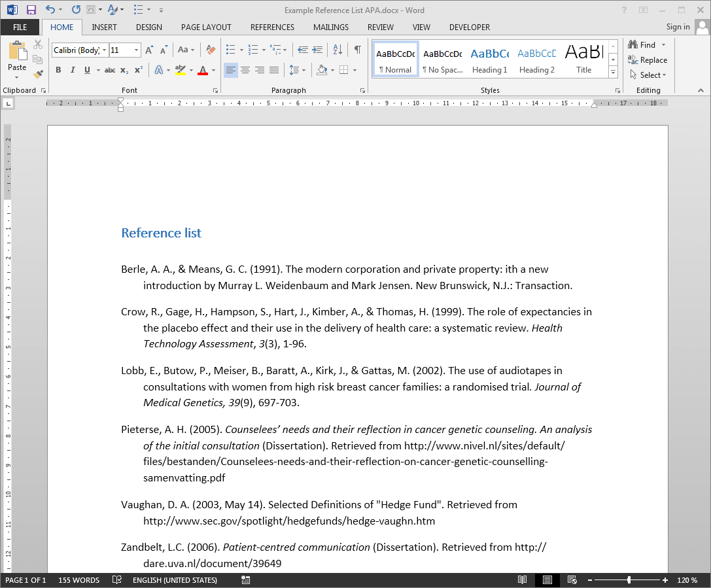The image size is (711, 588).
Task: Toggle Bold formatting
Action: pos(58,70)
